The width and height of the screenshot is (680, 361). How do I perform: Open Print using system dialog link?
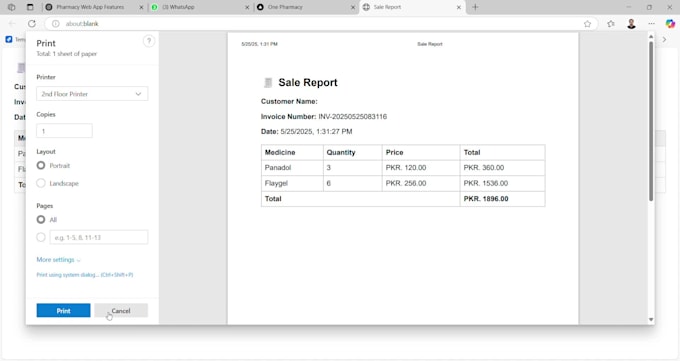[x=85, y=275]
